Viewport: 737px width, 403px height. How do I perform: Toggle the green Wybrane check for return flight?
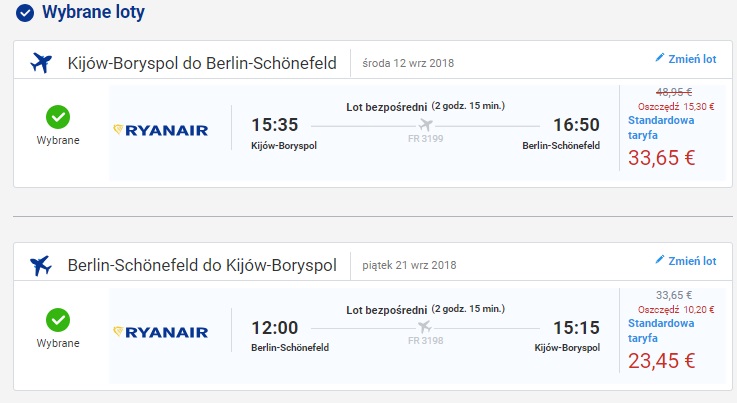coord(58,320)
